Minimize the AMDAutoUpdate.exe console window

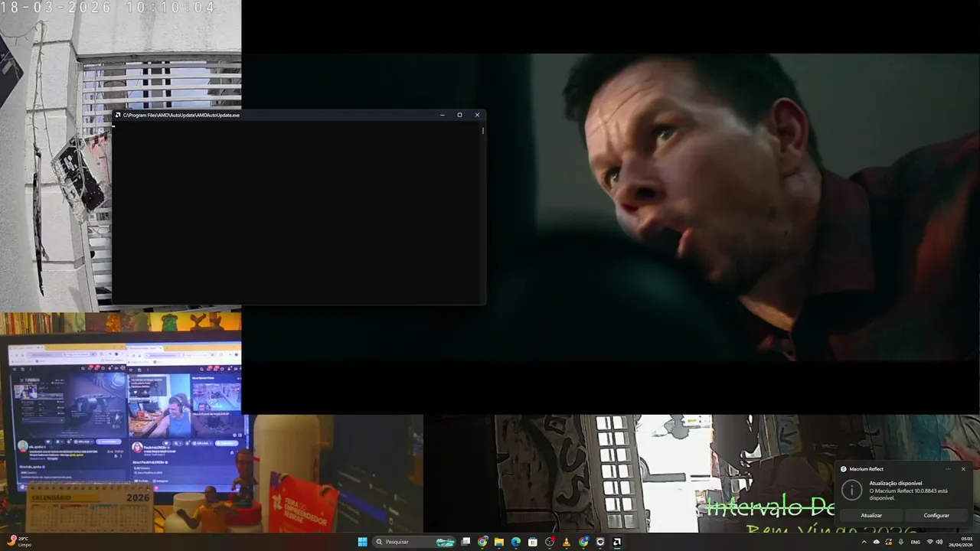point(443,115)
